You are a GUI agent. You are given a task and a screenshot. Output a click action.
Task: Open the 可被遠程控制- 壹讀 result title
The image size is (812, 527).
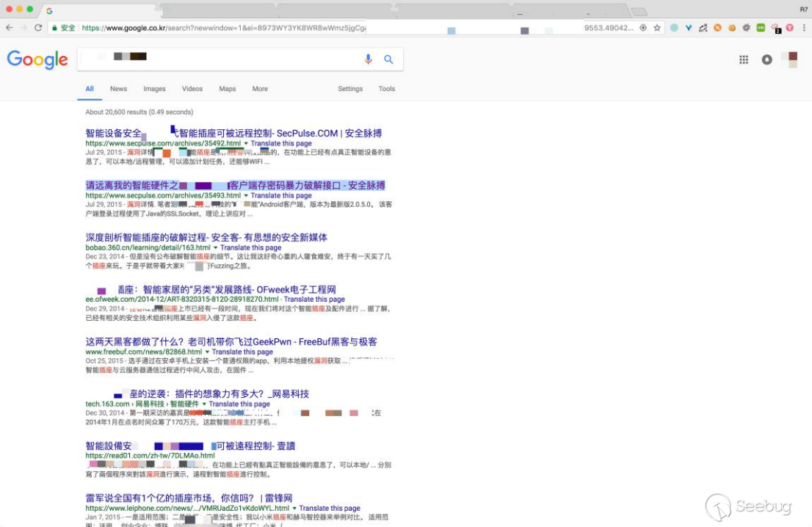tap(190, 446)
